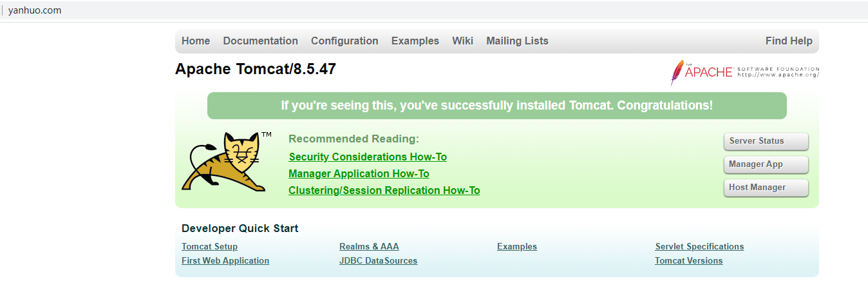This screenshot has height=281, width=868.
Task: Click the successfully installed Tomcat congratulations banner
Action: point(497,106)
